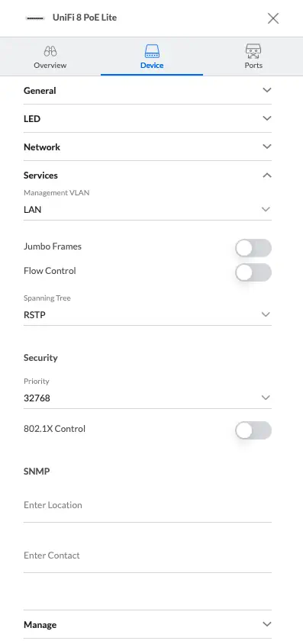Turn on Flow Control switch
The height and width of the screenshot is (644, 303).
253,272
